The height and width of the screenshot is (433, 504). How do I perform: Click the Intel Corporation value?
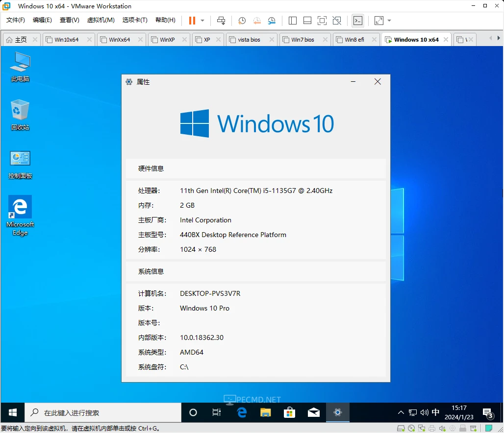pyautogui.click(x=205, y=220)
